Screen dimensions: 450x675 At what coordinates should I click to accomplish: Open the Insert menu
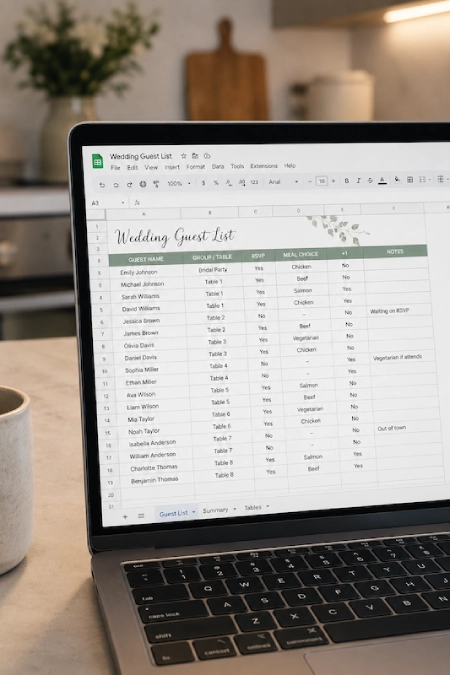pos(172,167)
